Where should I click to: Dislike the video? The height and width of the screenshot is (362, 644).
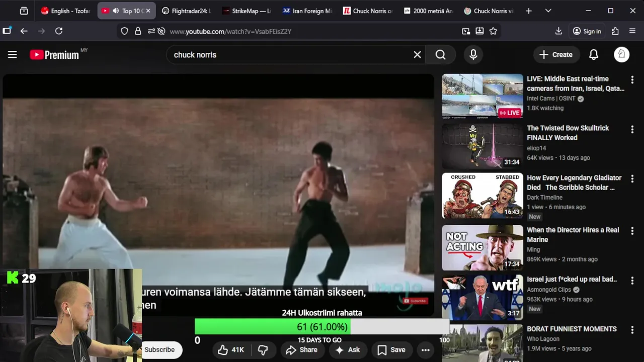[x=263, y=350]
